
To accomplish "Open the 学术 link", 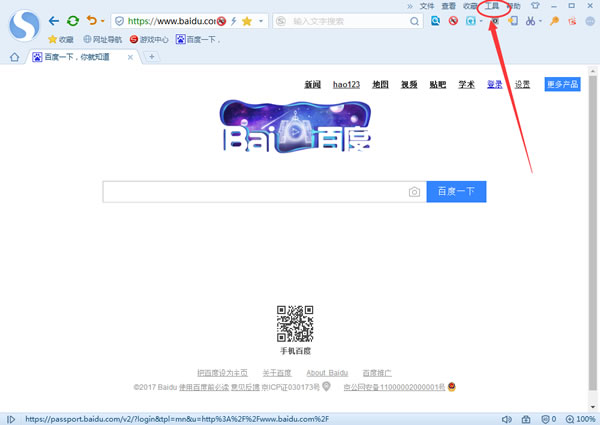I will [x=466, y=85].
